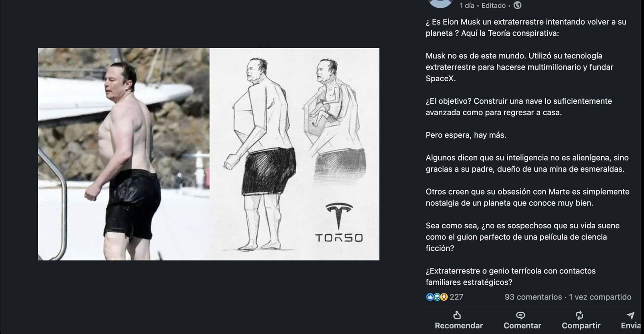Click the Recomendar thumbs-up icon
Viewport: 644px width, 334px height.
[x=457, y=315]
